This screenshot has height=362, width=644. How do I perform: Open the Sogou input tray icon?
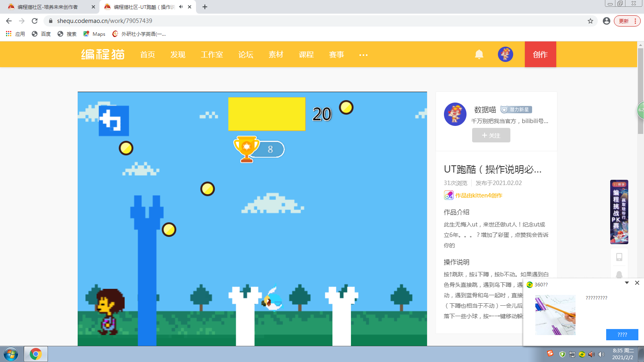(550, 354)
